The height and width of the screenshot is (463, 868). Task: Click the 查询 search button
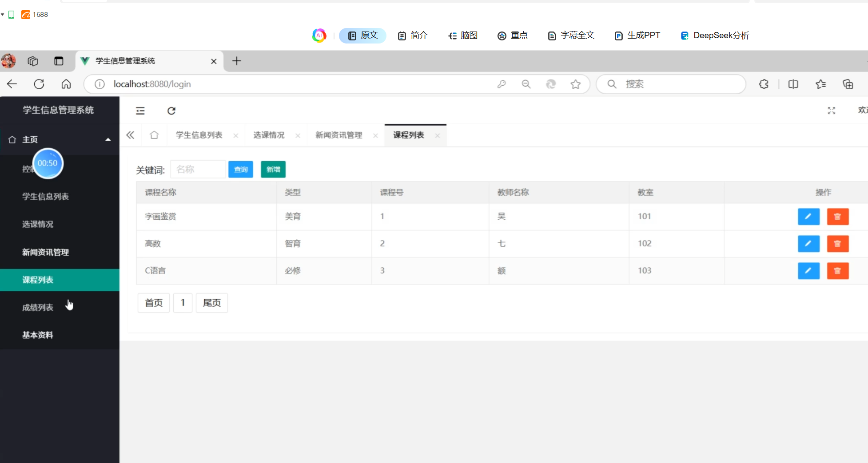tap(240, 170)
